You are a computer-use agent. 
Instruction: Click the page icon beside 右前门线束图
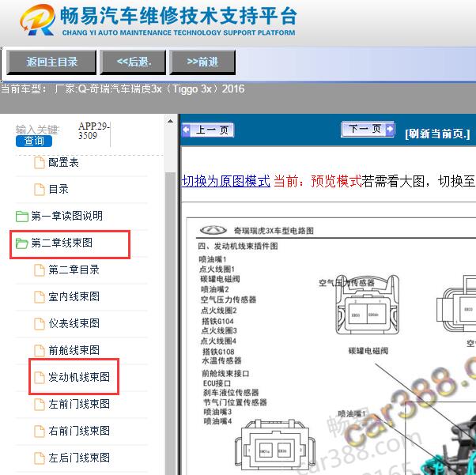coord(40,432)
